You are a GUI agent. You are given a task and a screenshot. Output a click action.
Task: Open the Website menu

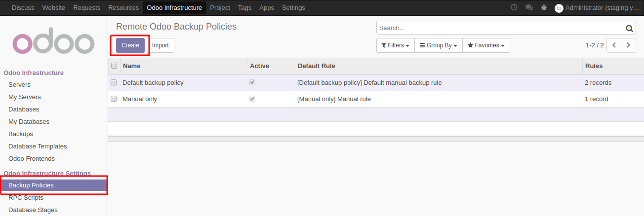[54, 7]
